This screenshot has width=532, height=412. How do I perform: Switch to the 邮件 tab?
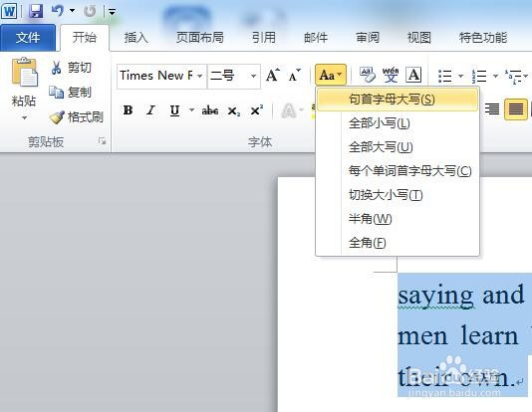[316, 37]
